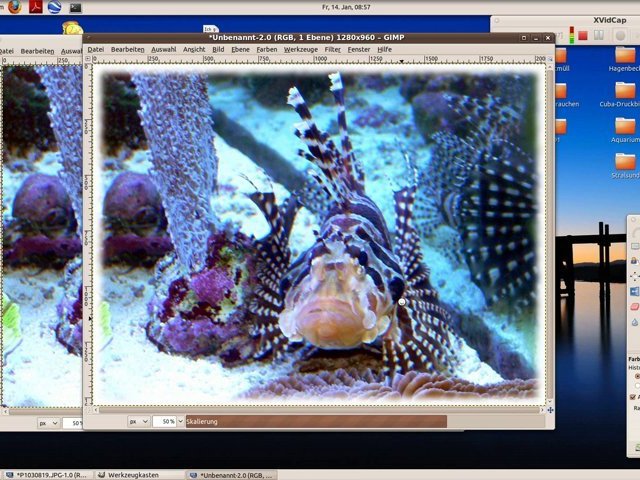Viewport: 640px width, 480px height.
Task: Open the Filter menu
Action: tap(332, 49)
